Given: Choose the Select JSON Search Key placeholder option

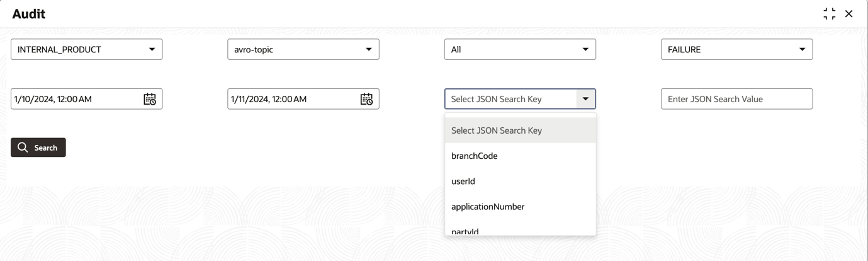Looking at the screenshot, I should pos(520,130).
